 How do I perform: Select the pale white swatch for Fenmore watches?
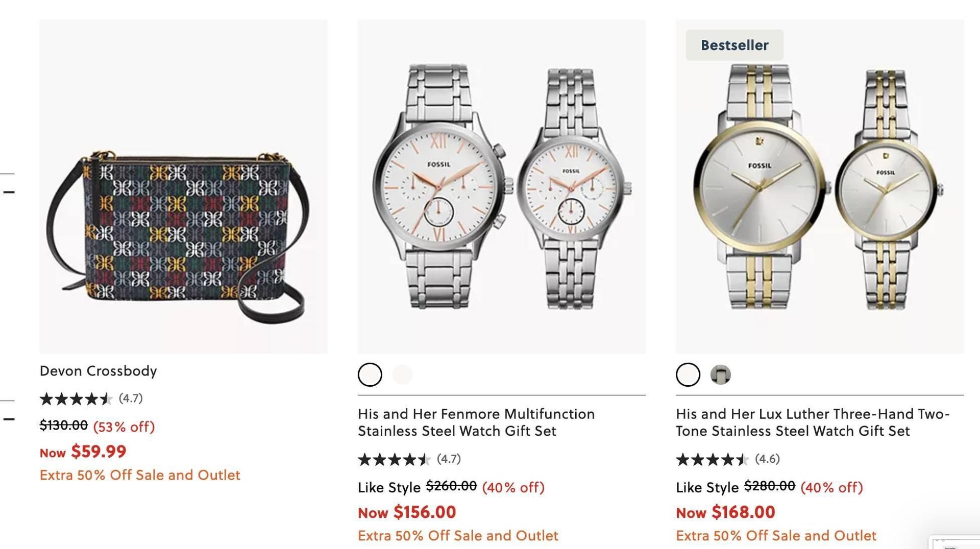(402, 375)
